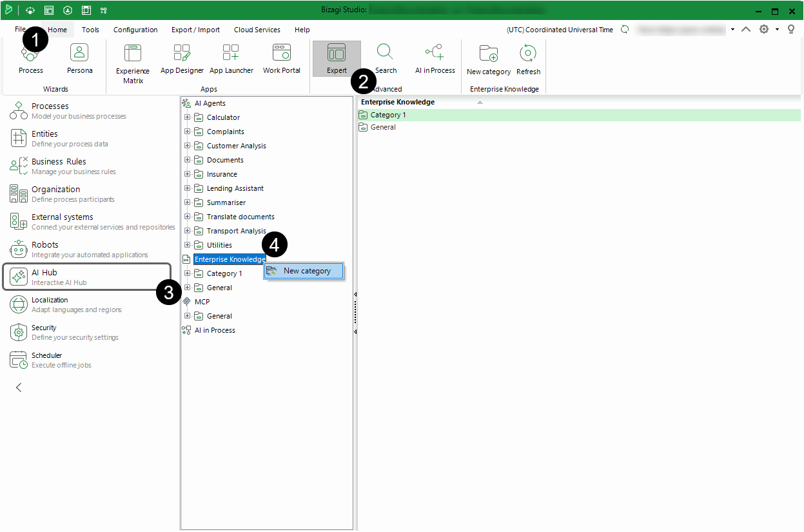This screenshot has height=532, width=804.
Task: Open AI in Process ribbon icon
Action: pyautogui.click(x=435, y=59)
